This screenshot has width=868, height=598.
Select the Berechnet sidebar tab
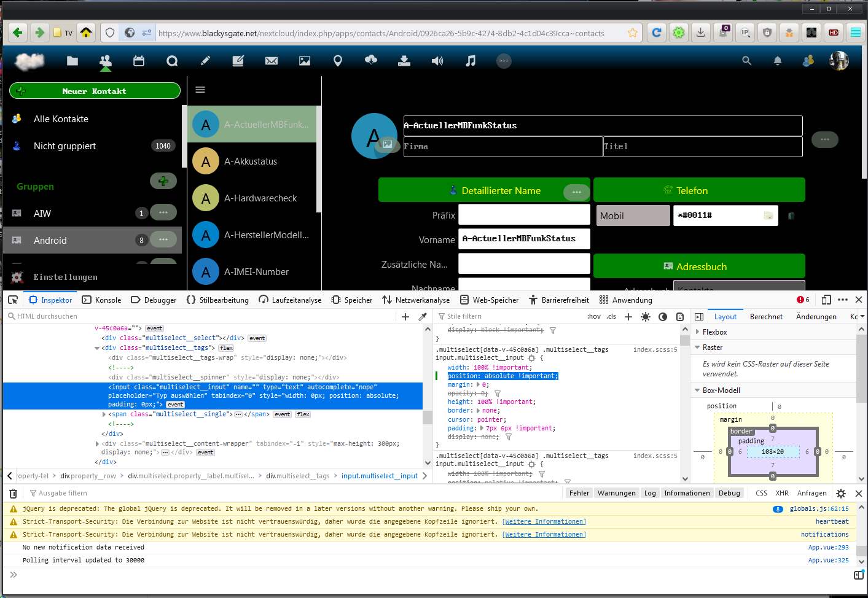click(x=766, y=317)
